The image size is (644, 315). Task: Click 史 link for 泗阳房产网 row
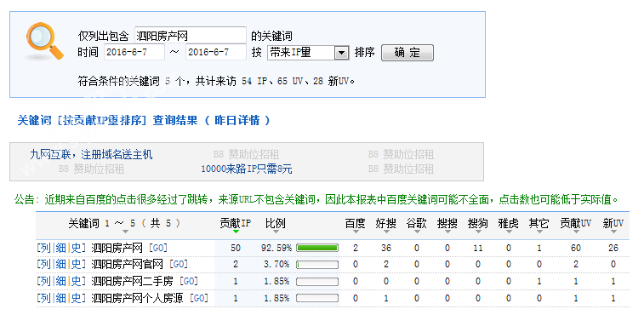[76, 248]
